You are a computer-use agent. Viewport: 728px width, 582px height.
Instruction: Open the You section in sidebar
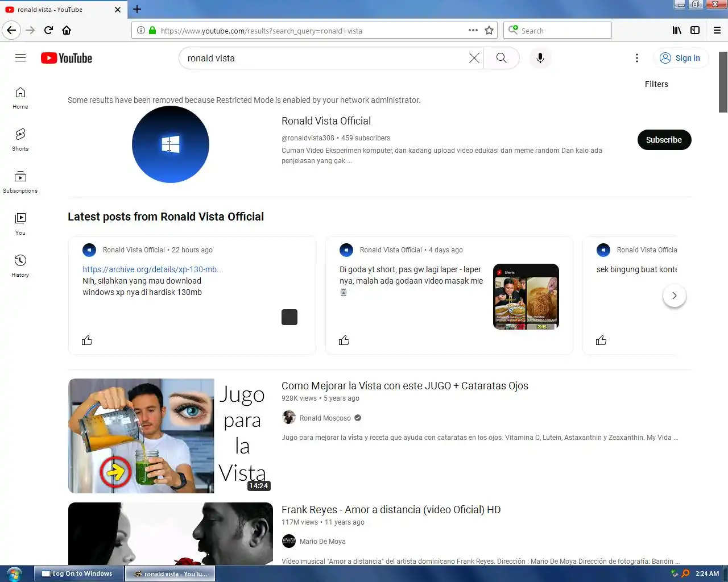[x=20, y=224]
